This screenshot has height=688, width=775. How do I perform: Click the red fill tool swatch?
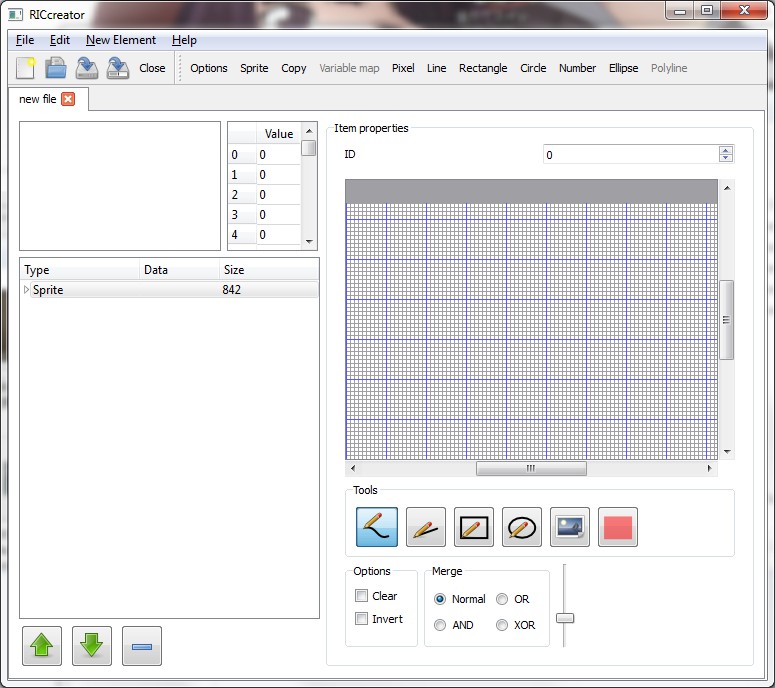[617, 527]
